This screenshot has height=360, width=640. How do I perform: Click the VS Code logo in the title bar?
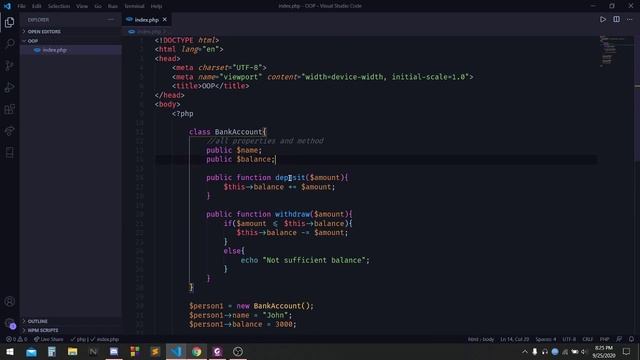point(7,6)
